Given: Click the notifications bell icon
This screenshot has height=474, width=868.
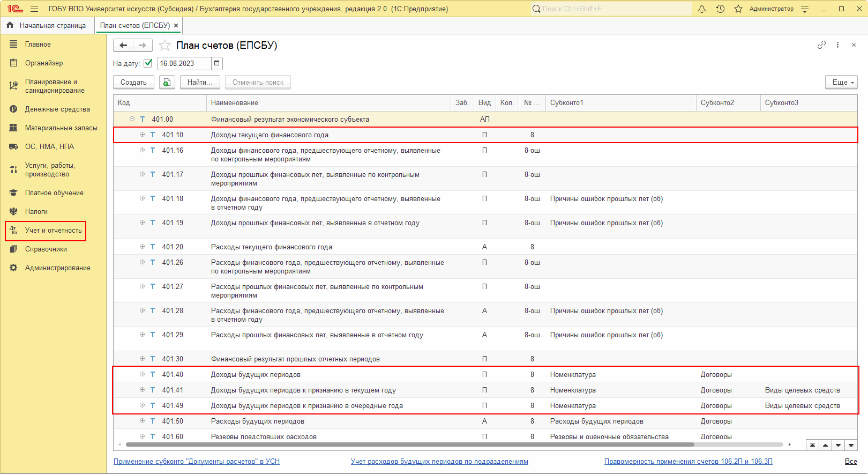Looking at the screenshot, I should 702,9.
